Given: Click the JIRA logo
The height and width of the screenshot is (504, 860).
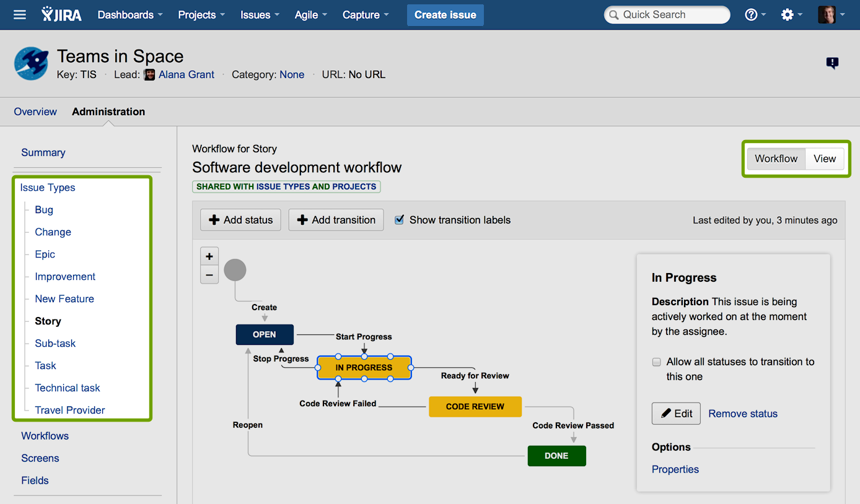Looking at the screenshot, I should click(x=61, y=14).
